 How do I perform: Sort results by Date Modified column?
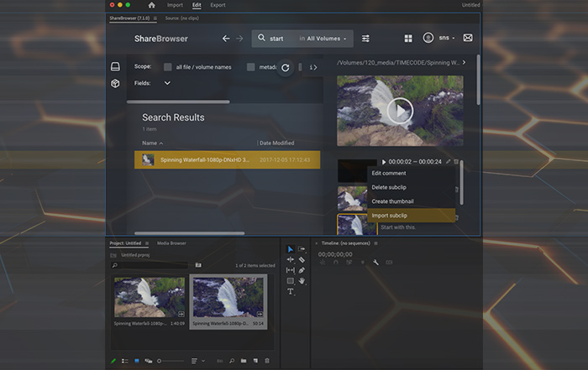(x=276, y=143)
